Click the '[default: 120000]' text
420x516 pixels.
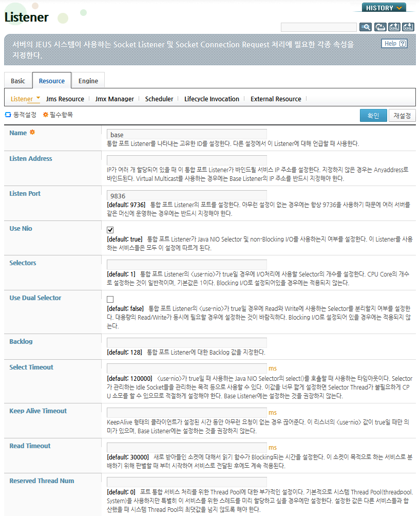pos(129,378)
